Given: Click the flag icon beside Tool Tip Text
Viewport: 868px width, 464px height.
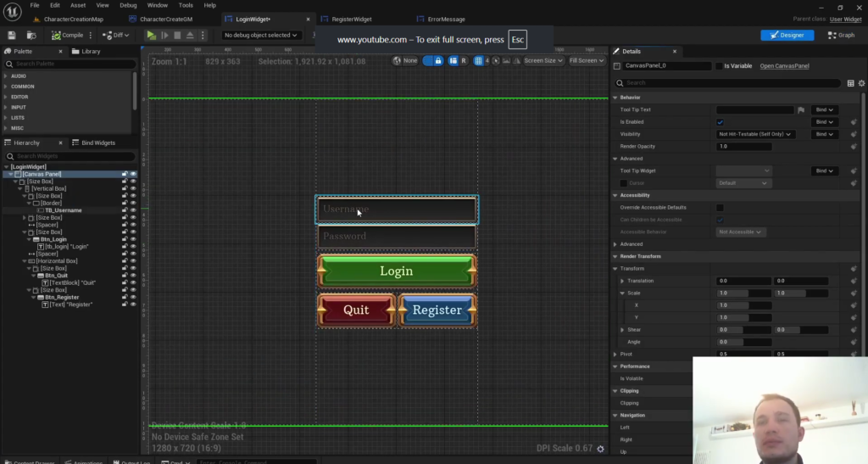Looking at the screenshot, I should click(x=801, y=110).
